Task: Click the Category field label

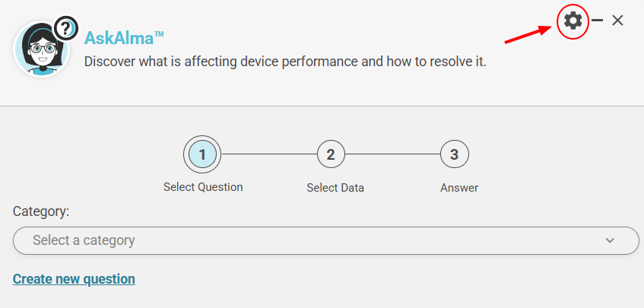Action: (41, 211)
